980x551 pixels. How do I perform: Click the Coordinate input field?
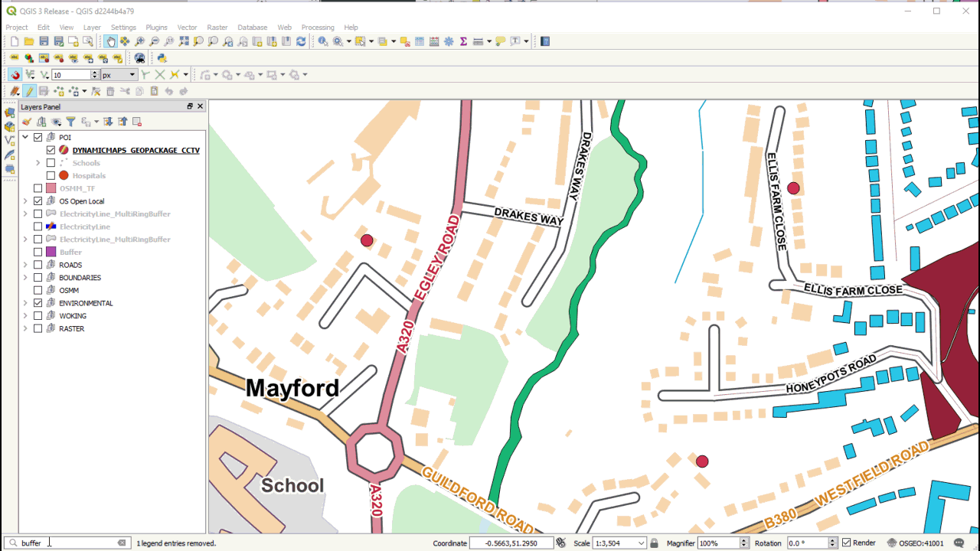[511, 543]
